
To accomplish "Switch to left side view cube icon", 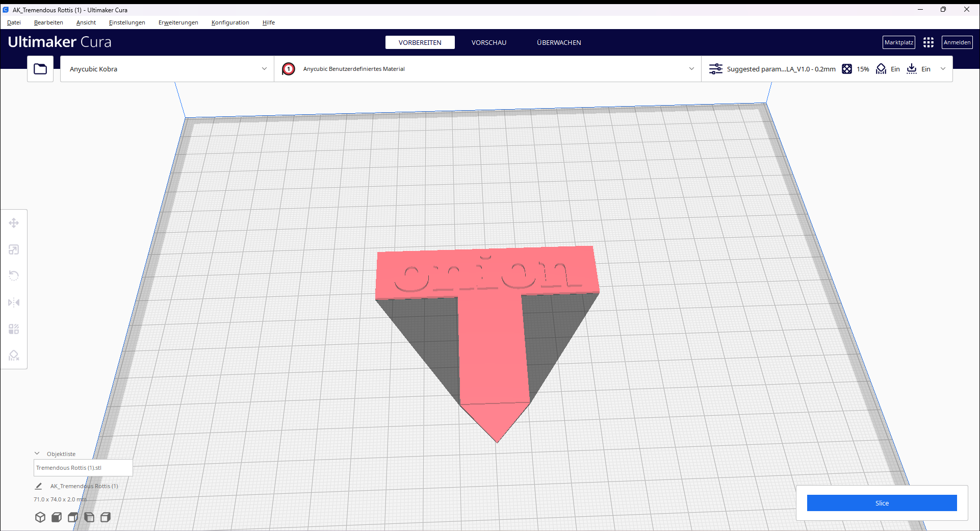I will pyautogui.click(x=89, y=517).
